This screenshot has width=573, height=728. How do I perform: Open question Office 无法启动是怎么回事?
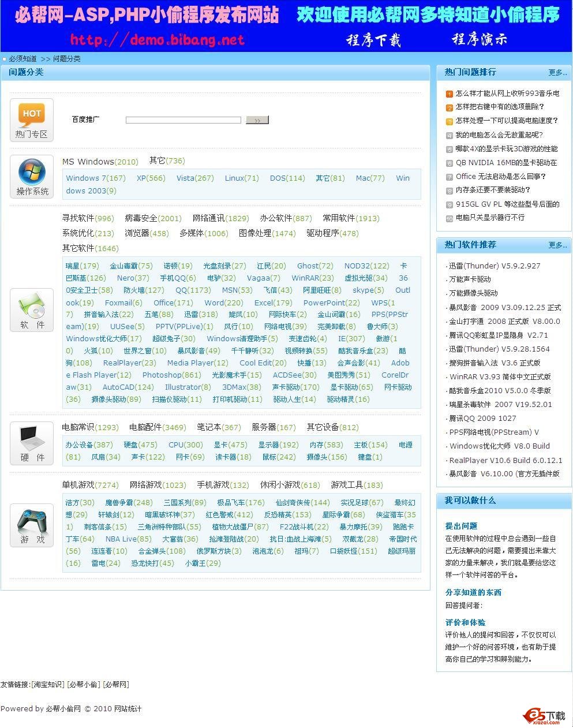[x=501, y=177]
